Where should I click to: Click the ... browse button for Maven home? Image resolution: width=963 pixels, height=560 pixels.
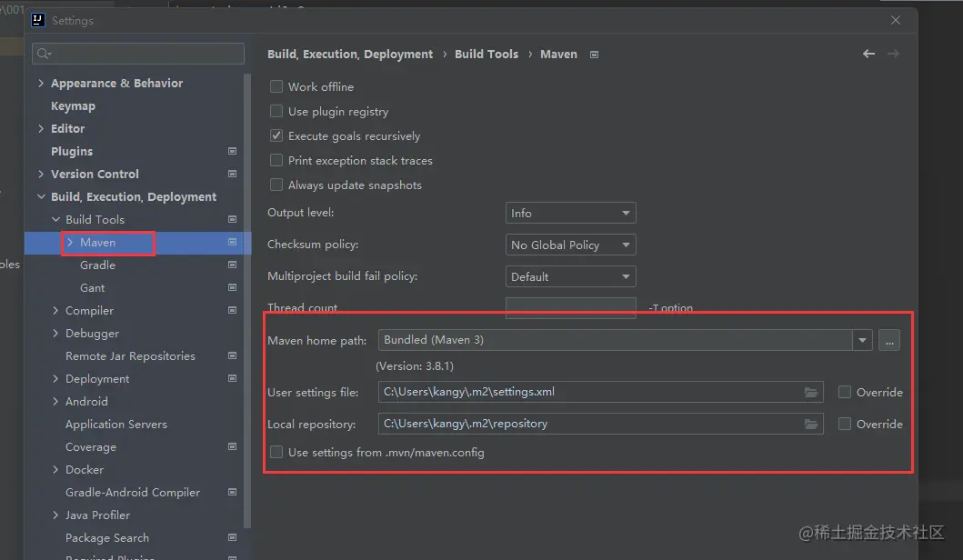tap(889, 340)
